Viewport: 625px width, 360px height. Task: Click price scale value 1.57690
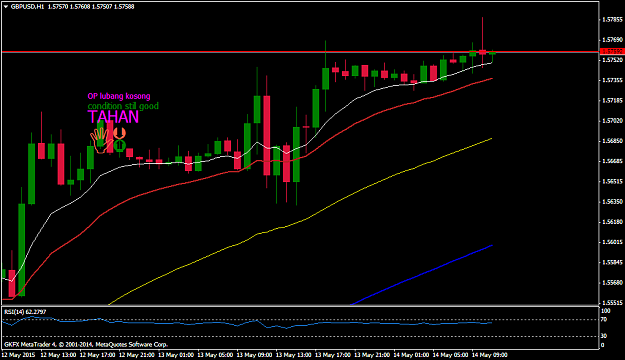coord(612,40)
